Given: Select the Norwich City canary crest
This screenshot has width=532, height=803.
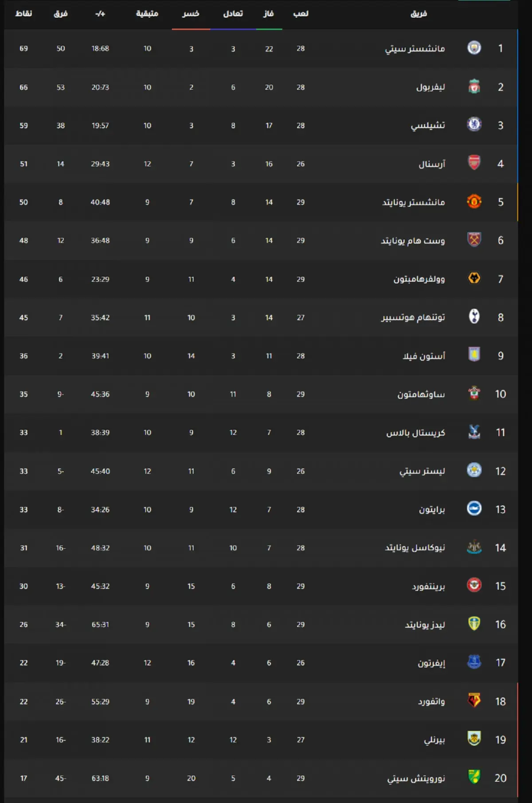Looking at the screenshot, I should coord(474,777).
